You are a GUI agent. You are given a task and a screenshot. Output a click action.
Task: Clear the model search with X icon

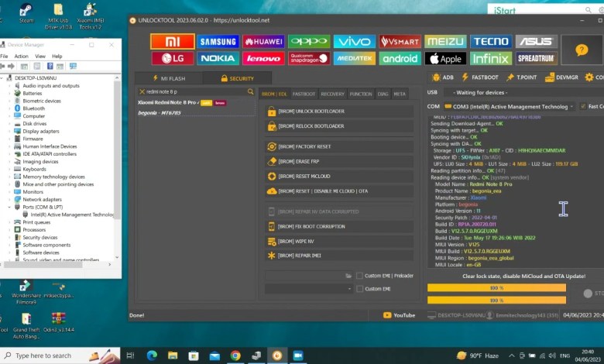click(x=142, y=91)
